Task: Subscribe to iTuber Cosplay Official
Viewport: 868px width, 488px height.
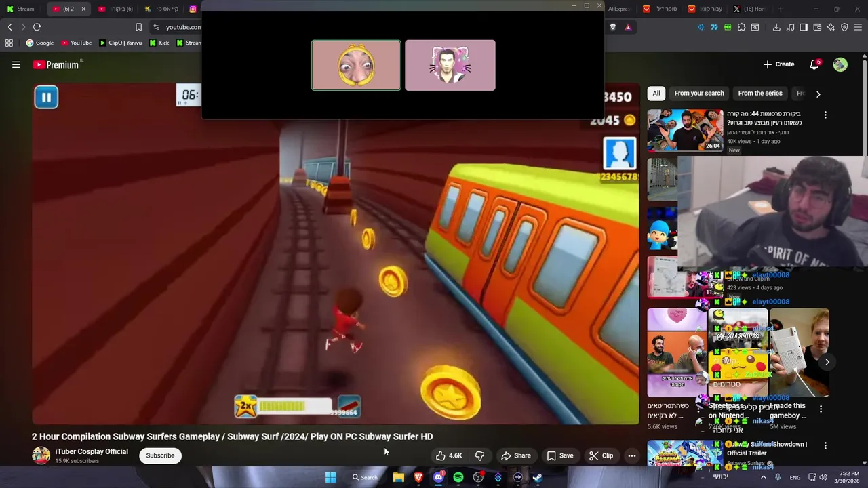Action: click(160, 455)
